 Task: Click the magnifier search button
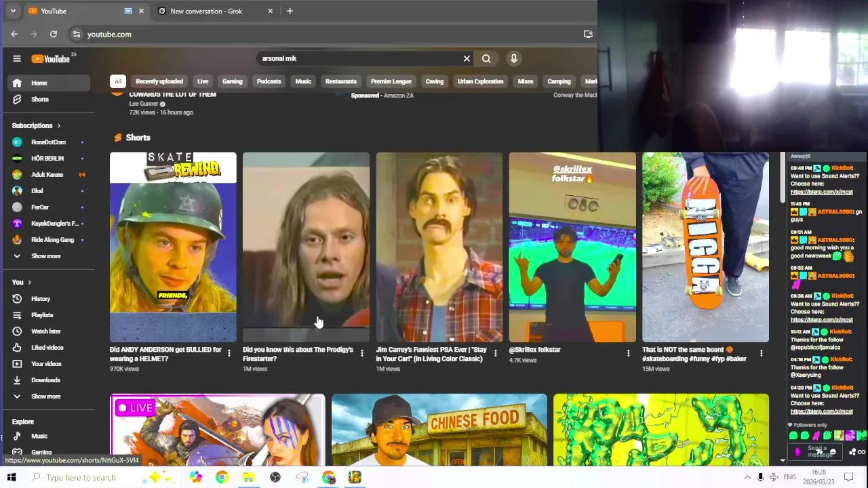[486, 58]
